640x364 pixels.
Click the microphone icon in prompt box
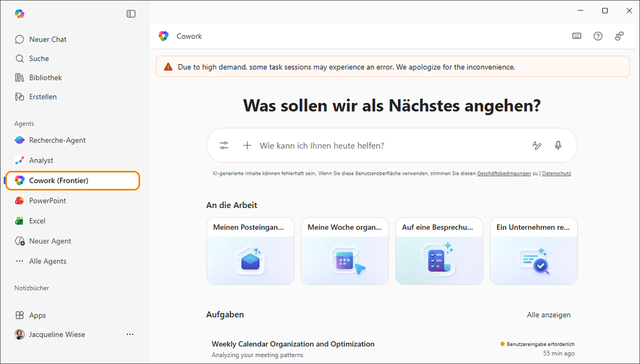point(558,145)
